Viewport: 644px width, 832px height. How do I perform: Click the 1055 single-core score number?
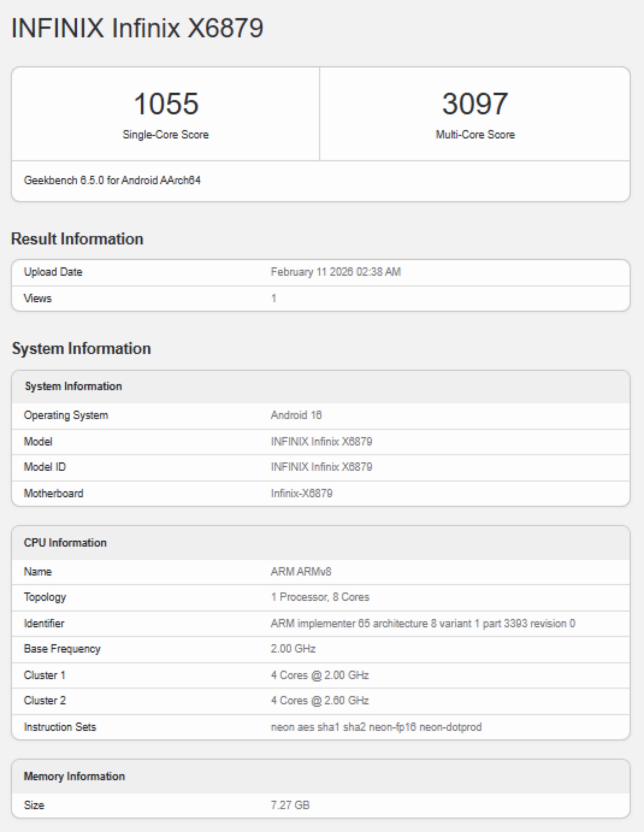pyautogui.click(x=166, y=104)
